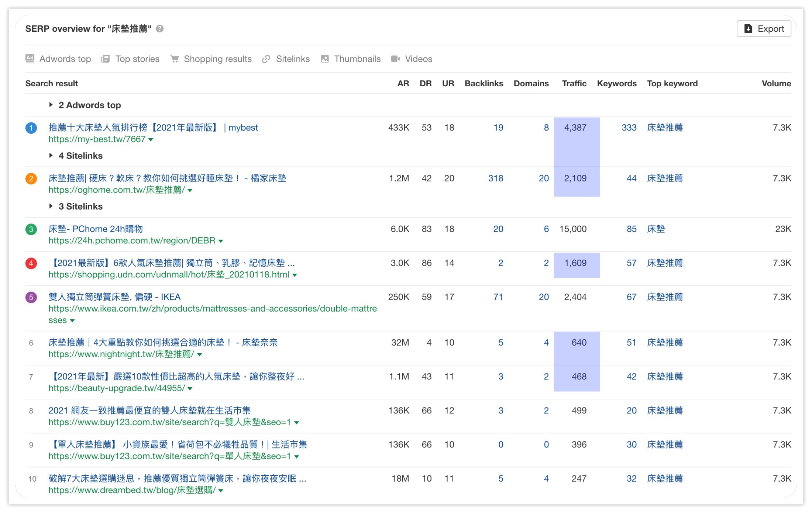Click the Videos camera icon
This screenshot has height=513, width=812.
[x=396, y=59]
